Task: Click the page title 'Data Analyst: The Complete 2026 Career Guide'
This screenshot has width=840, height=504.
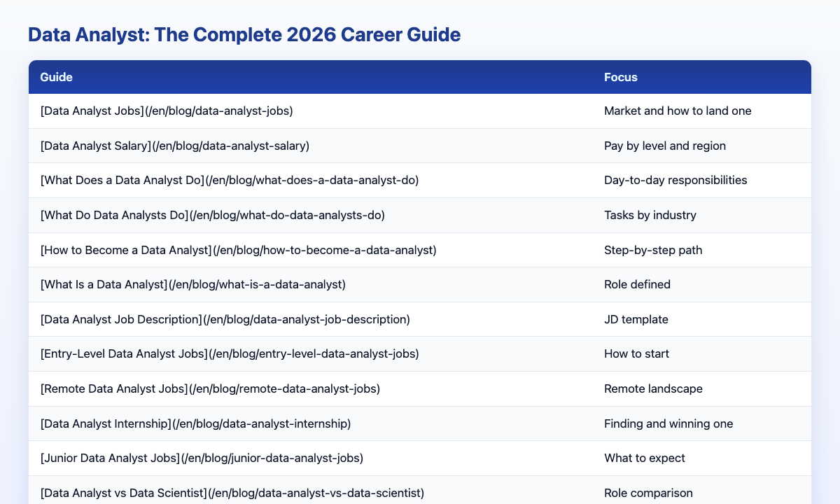Action: point(244,36)
